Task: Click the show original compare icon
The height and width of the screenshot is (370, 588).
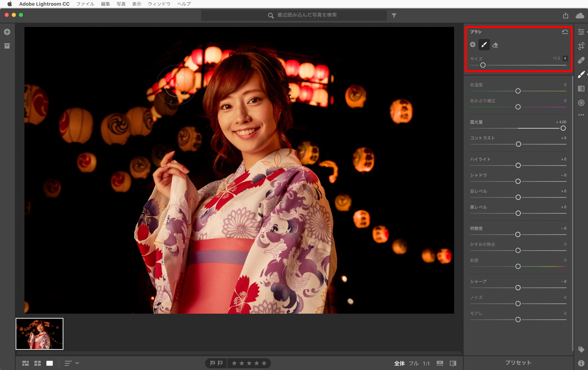Action: (x=453, y=363)
